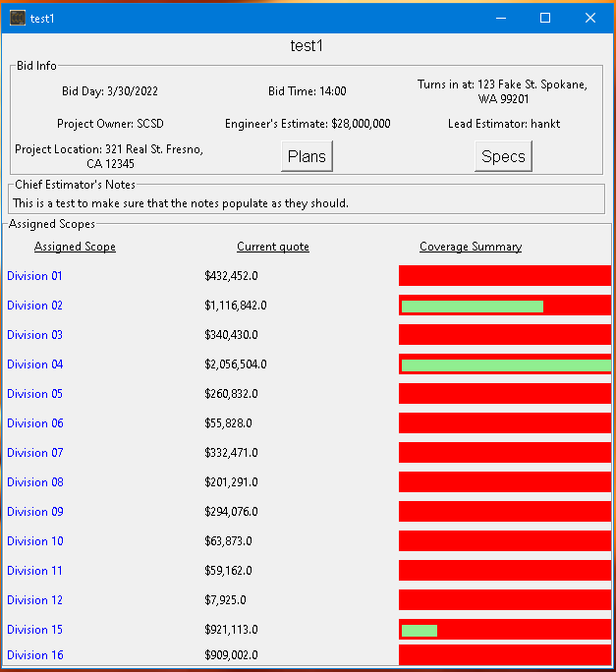Viewport: 616px width, 672px height.
Task: Click the Chief Estimator's notes text
Action: point(181,203)
